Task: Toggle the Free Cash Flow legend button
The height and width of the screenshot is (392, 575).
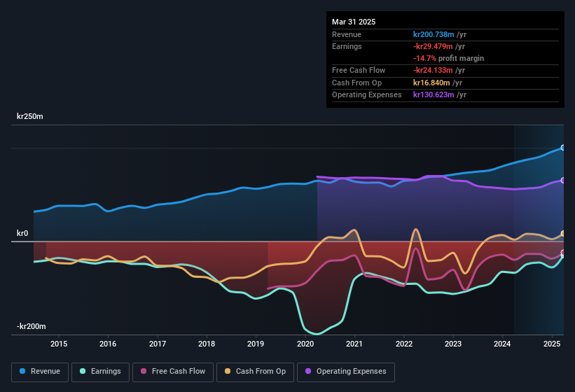Action: pyautogui.click(x=173, y=372)
